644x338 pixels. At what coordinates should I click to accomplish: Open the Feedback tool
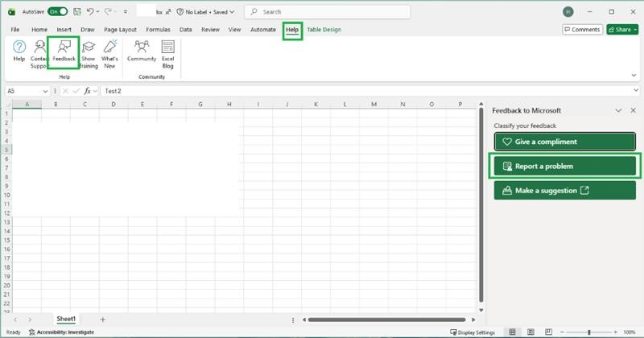tap(64, 52)
